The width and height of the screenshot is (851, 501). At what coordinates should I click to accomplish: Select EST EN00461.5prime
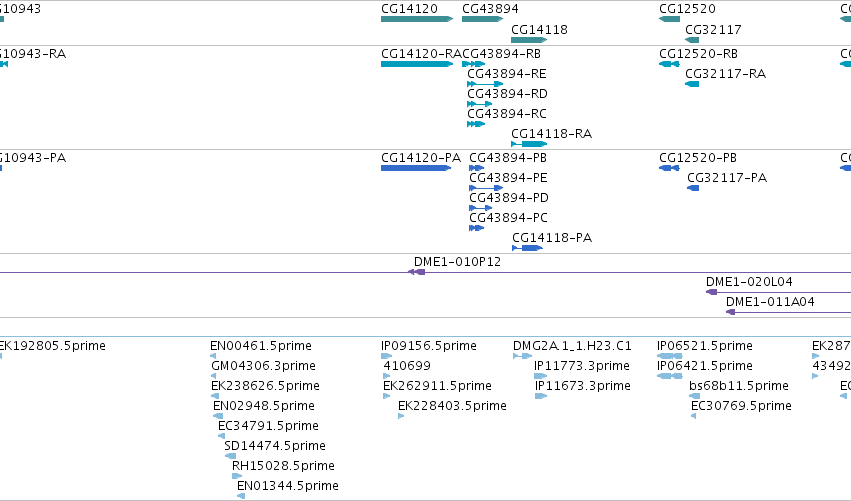pyautogui.click(x=213, y=356)
